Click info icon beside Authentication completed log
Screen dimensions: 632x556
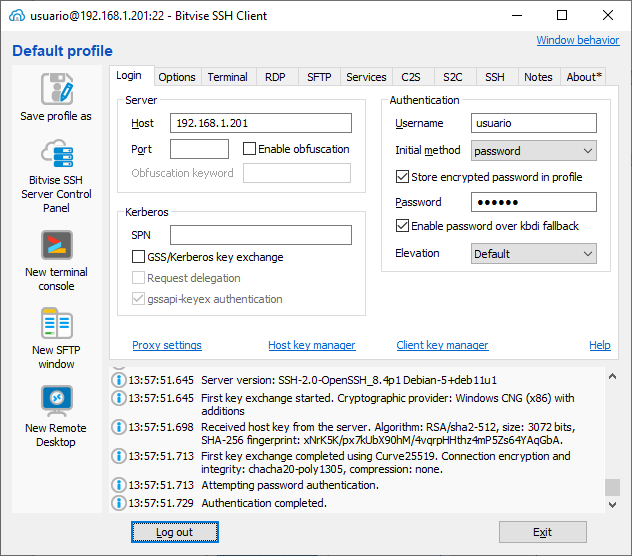(119, 503)
